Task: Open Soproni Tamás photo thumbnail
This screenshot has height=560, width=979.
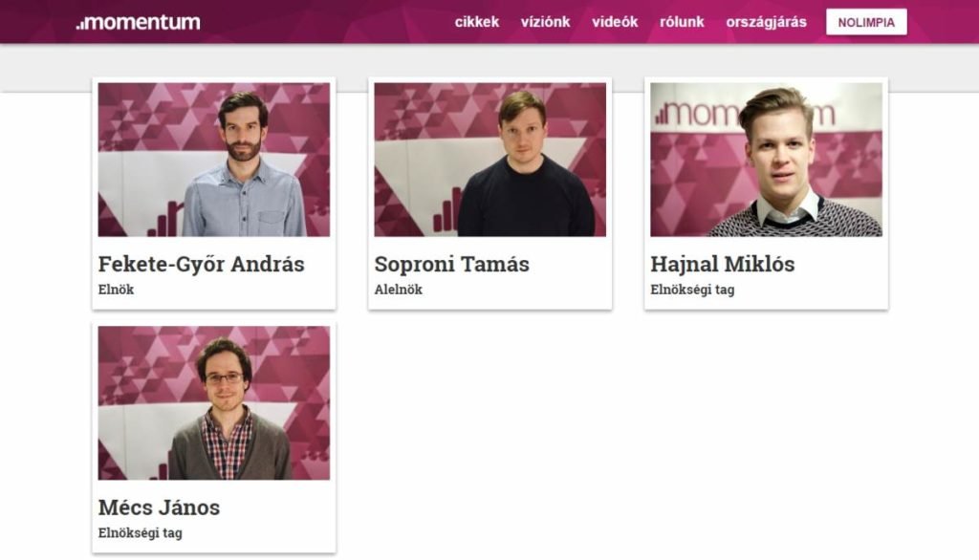Action: 490,160
